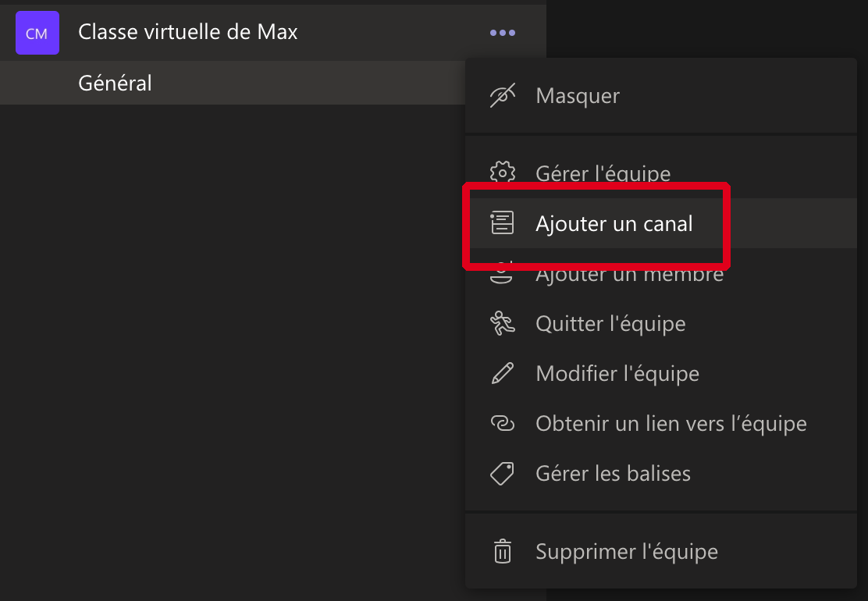The image size is (868, 601).
Task: Click the crossed-eye Masquer icon
Action: pos(502,96)
